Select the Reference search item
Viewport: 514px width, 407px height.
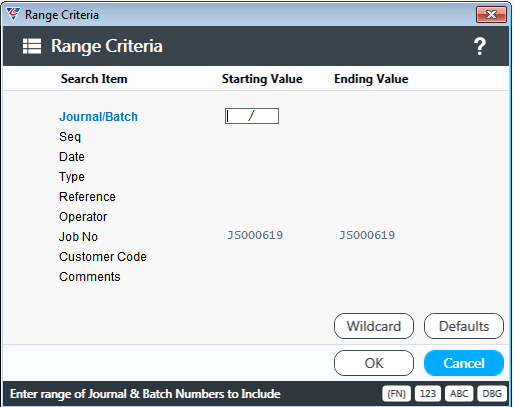(87, 197)
